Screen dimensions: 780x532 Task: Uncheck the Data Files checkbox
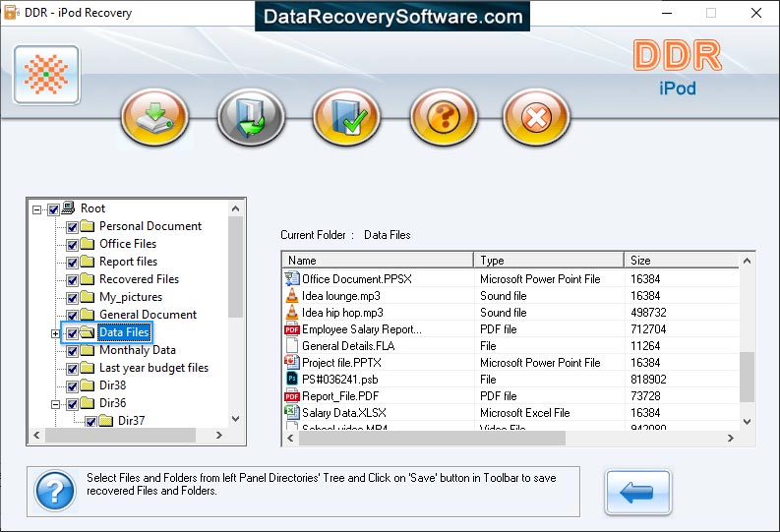click(x=72, y=333)
